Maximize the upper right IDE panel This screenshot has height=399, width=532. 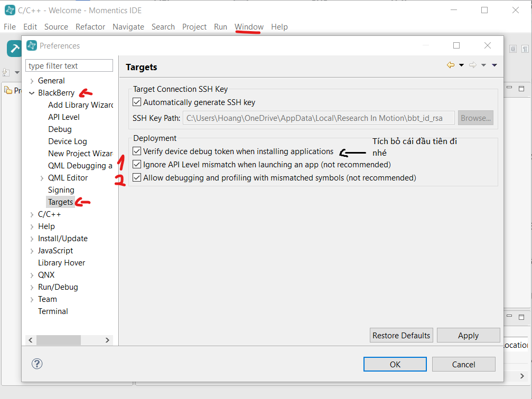521,89
